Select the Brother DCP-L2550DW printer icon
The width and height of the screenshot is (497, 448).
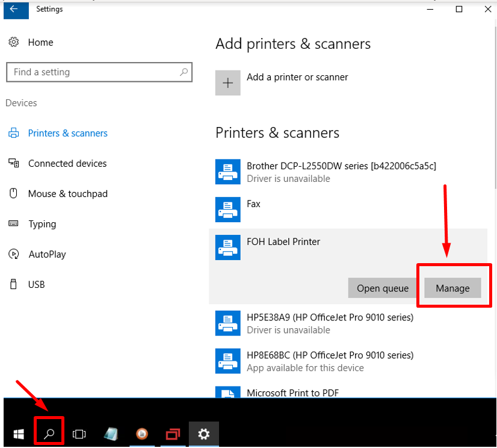(228, 172)
